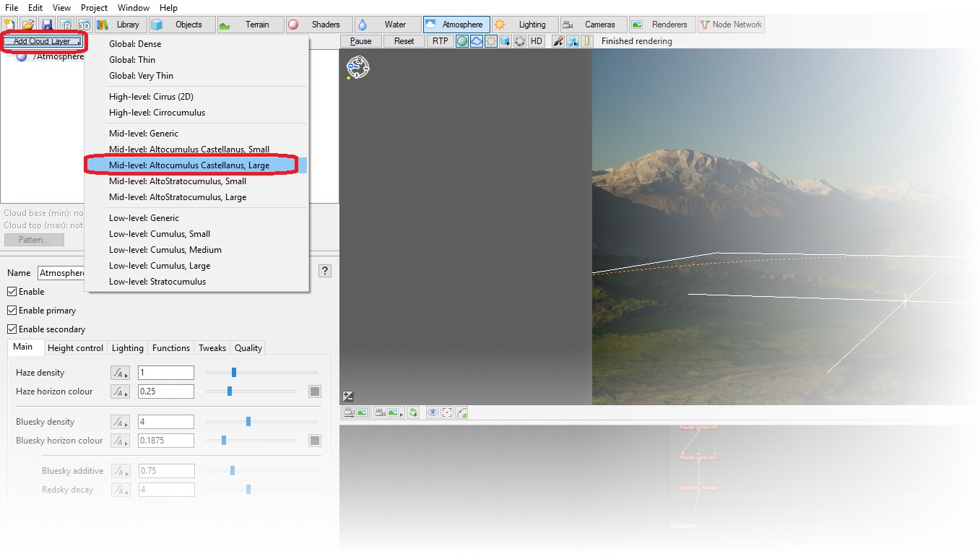Viewport: 980px width, 554px height.
Task: Toggle the HD preview button
Action: pos(537,41)
